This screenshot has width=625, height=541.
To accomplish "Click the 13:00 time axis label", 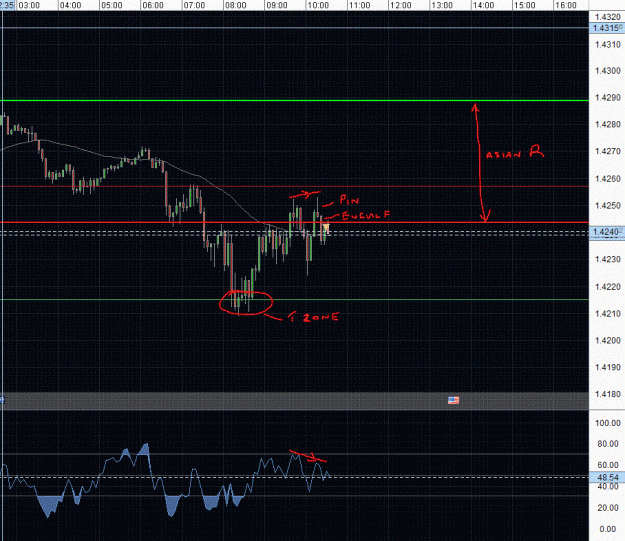I will click(442, 5).
